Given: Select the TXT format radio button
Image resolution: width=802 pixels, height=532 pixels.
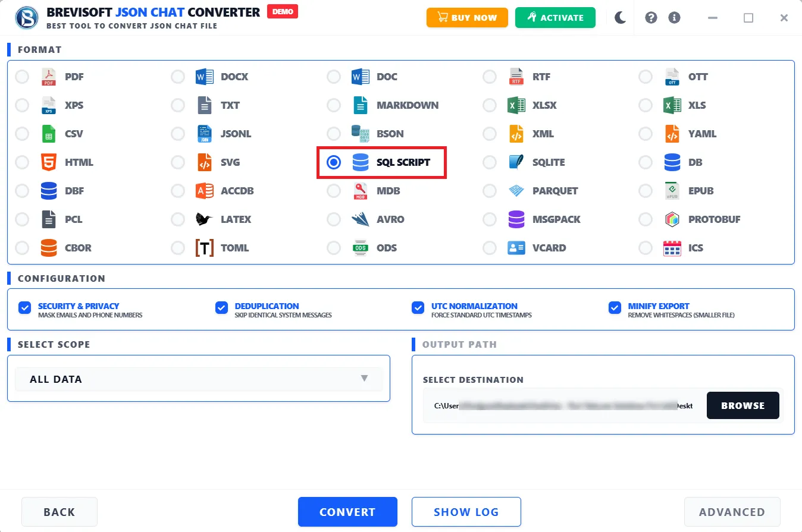Looking at the screenshot, I should (x=178, y=105).
